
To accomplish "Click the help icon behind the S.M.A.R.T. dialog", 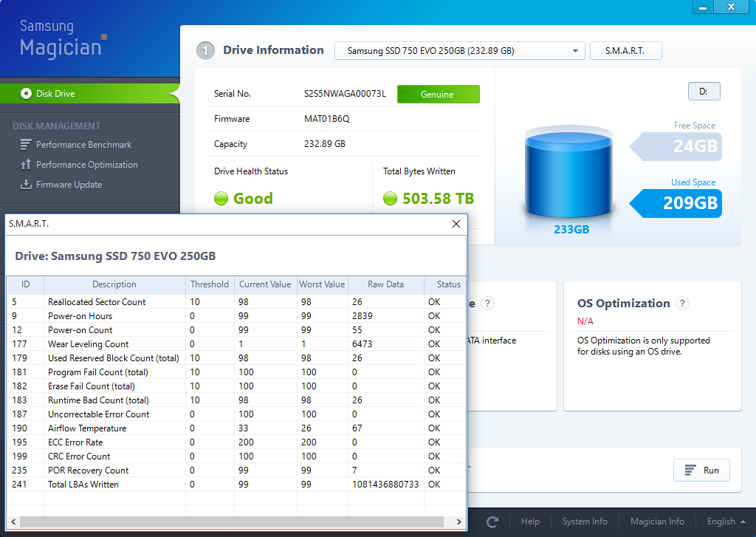I will pyautogui.click(x=487, y=304).
